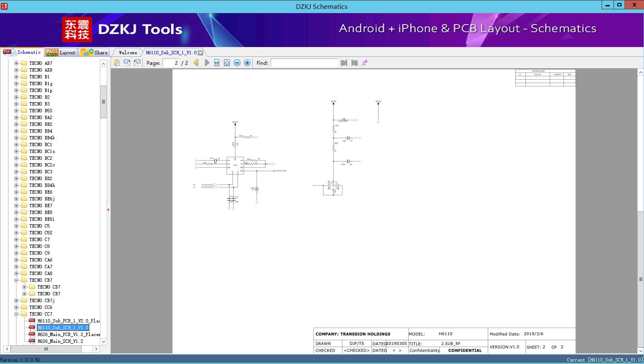644x364 pixels.
Task: Expand the TECNO AB7 folder
Action: coord(17,63)
